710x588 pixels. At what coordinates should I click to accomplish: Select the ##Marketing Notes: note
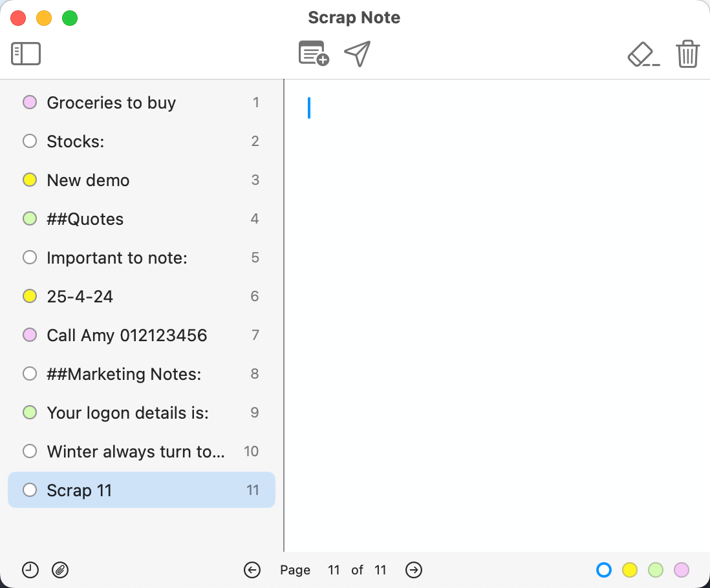[x=124, y=374]
